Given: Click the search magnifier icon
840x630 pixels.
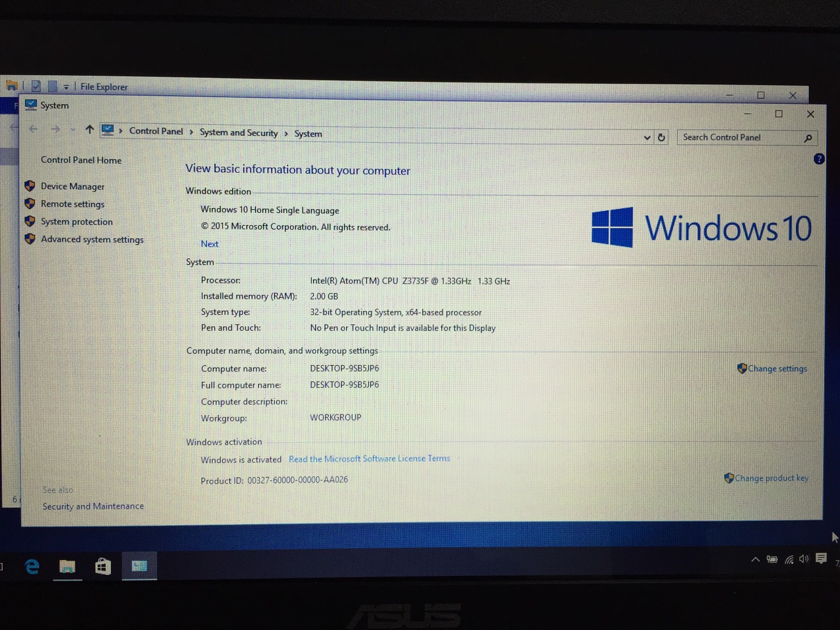Looking at the screenshot, I should [x=808, y=138].
